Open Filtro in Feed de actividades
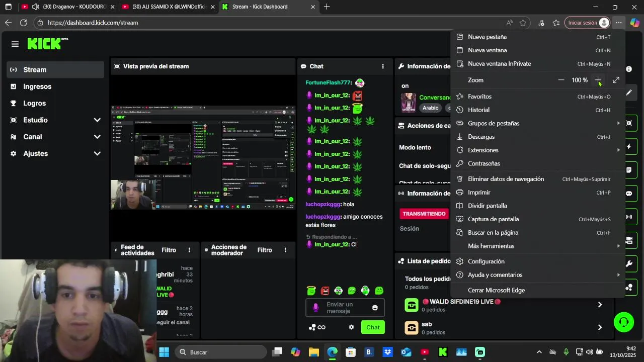Image resolution: width=644 pixels, height=362 pixels. point(169,250)
